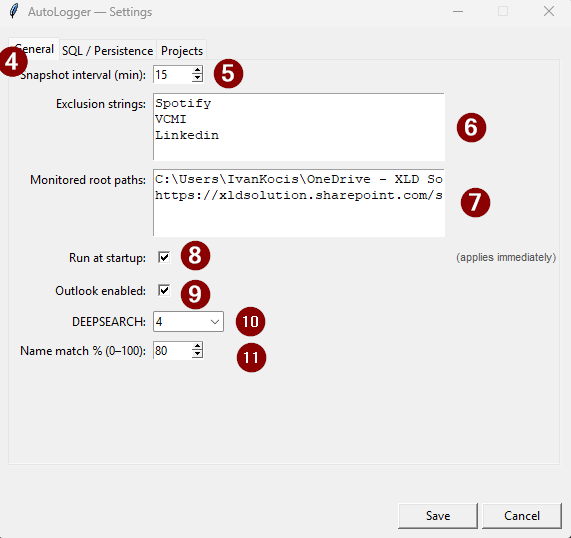Click the xldsolution.sharepoint.com path line

click(x=299, y=196)
